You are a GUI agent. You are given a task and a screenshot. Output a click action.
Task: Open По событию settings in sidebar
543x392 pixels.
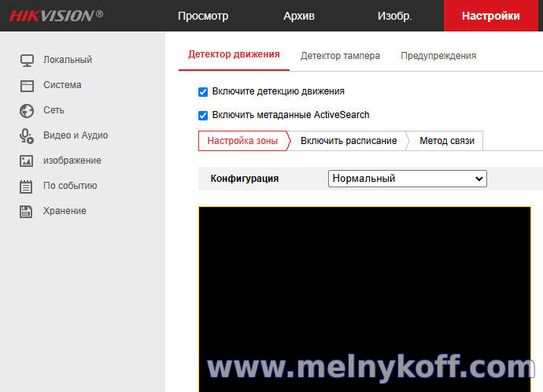coord(70,186)
